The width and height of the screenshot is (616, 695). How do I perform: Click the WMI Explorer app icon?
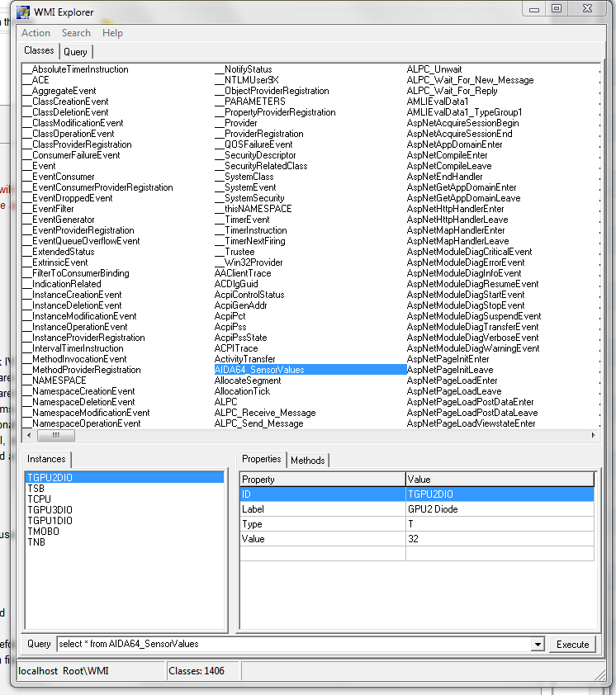(23, 12)
